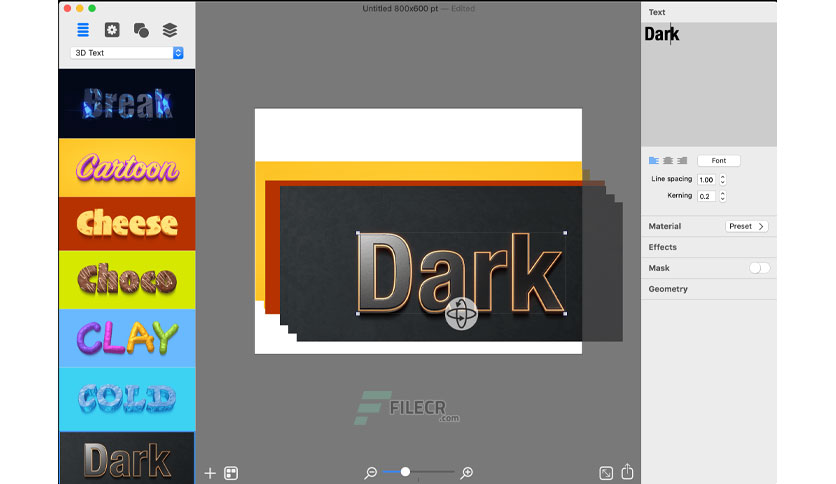
Task: Select the Dark text style thumbnail
Action: click(127, 458)
